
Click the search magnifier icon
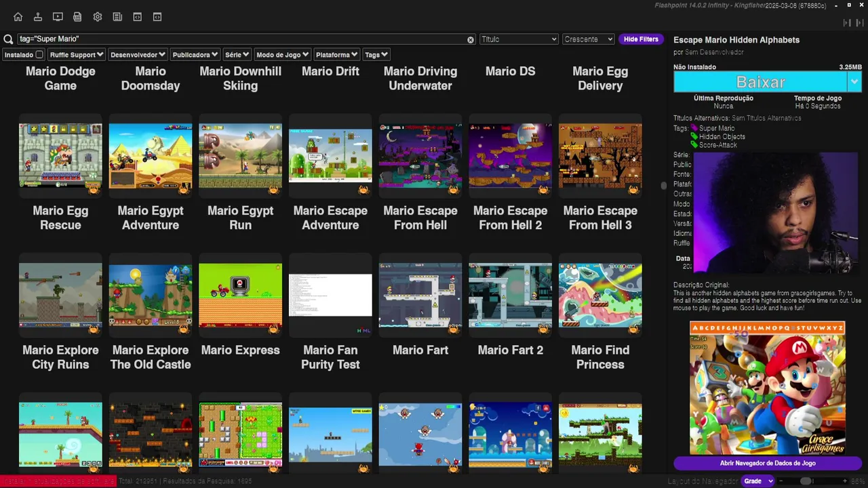click(x=8, y=39)
